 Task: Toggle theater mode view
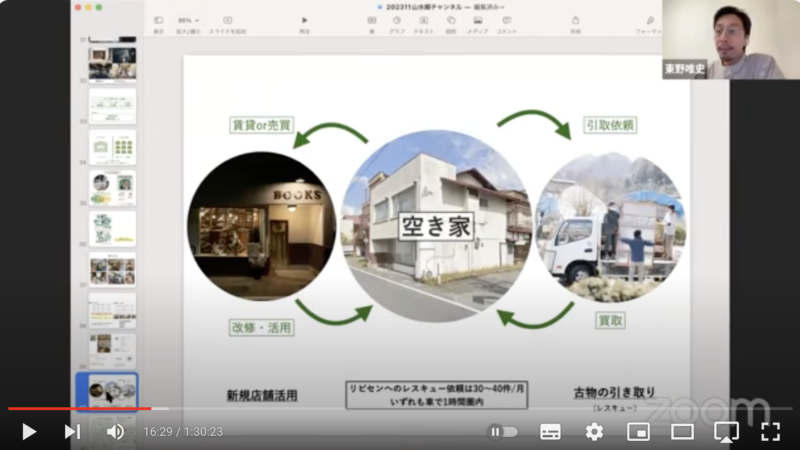(682, 431)
